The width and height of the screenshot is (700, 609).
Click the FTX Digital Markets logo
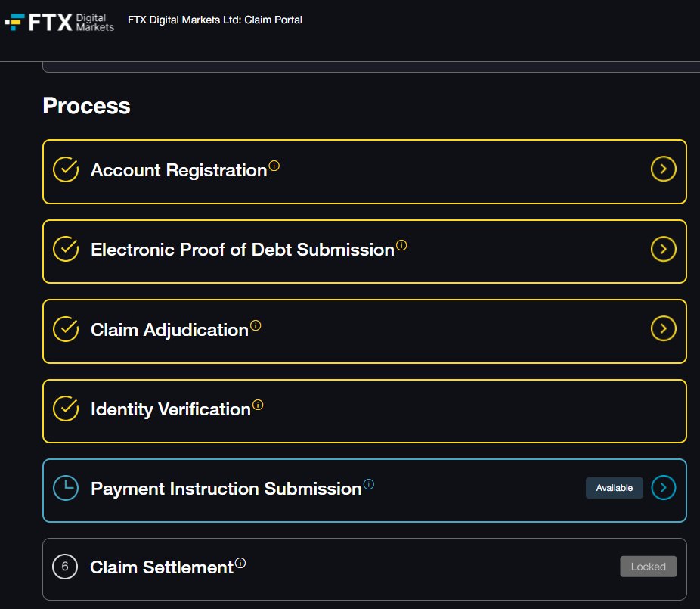(x=60, y=22)
